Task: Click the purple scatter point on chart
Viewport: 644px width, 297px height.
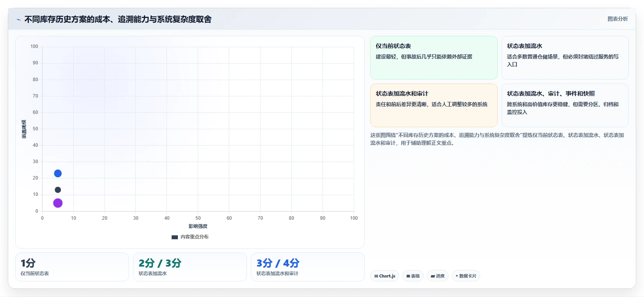Action: (x=58, y=203)
